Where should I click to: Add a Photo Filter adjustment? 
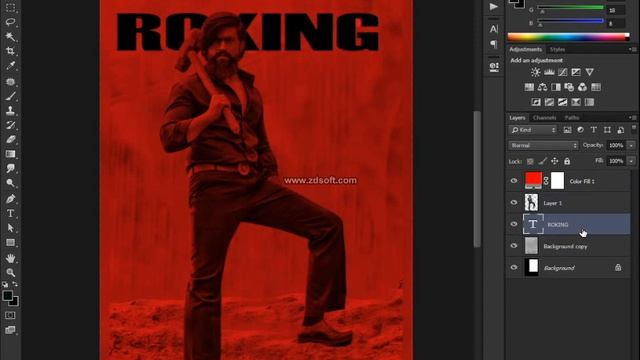(x=569, y=87)
